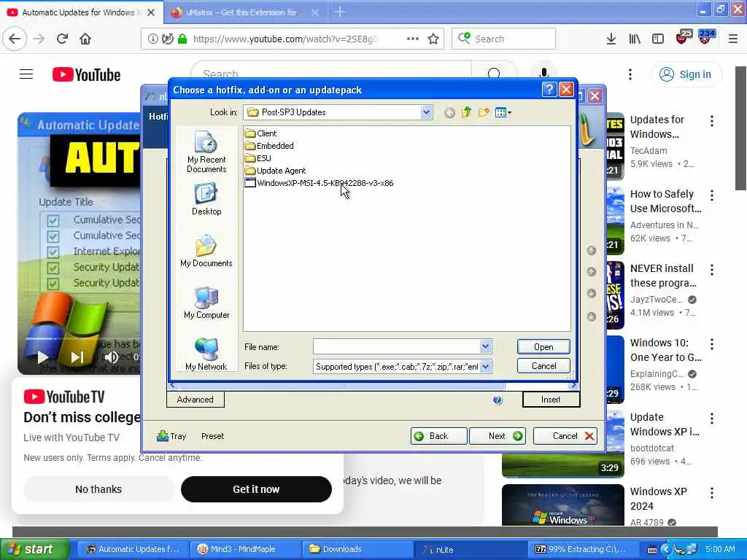Open the Embedded folder
Image resolution: width=747 pixels, height=560 pixels.
coord(270,146)
